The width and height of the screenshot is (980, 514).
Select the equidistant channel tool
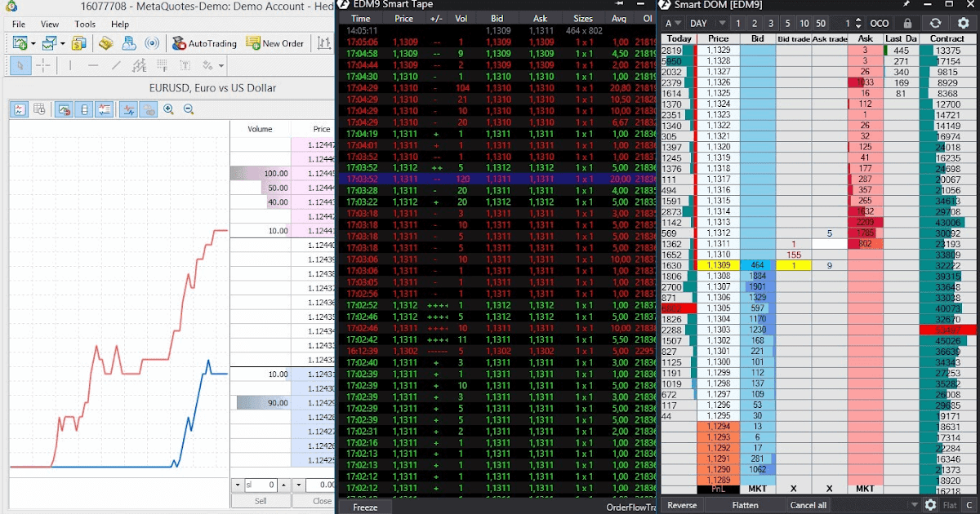tap(139, 65)
